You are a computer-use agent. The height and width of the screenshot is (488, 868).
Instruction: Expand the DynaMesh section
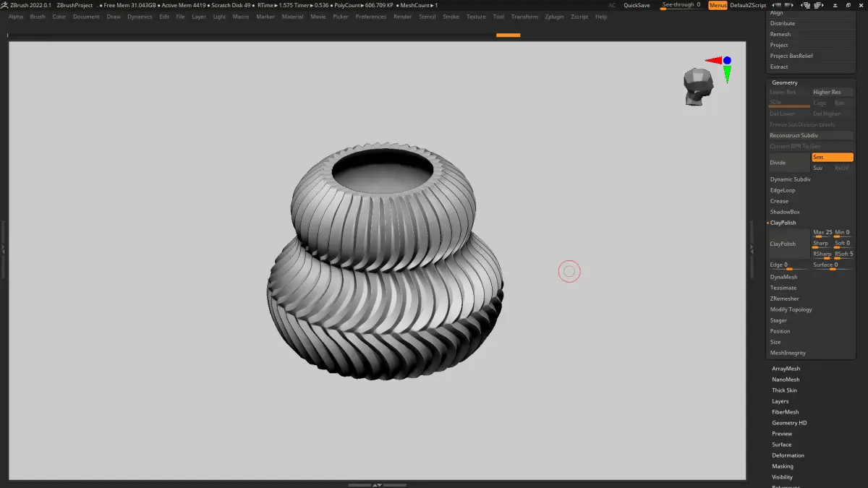point(783,277)
